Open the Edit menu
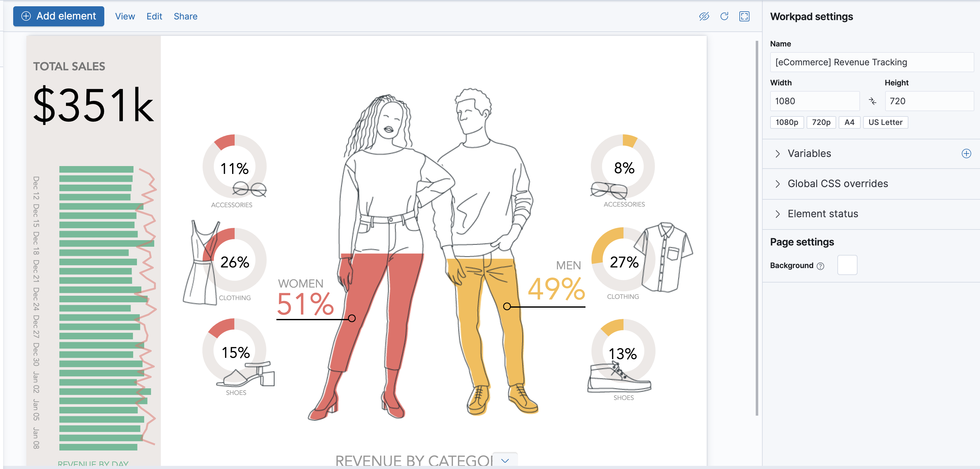Screen dimensions: 980x469 (x=154, y=16)
